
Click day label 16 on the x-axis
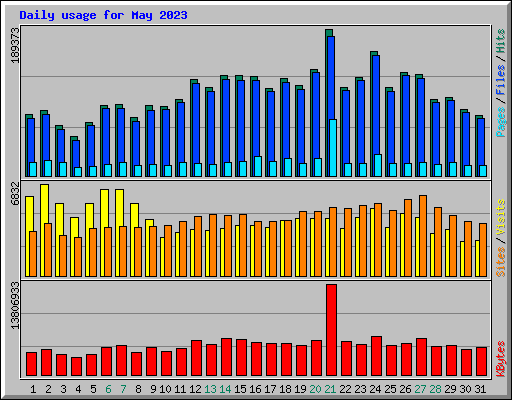[255, 389]
